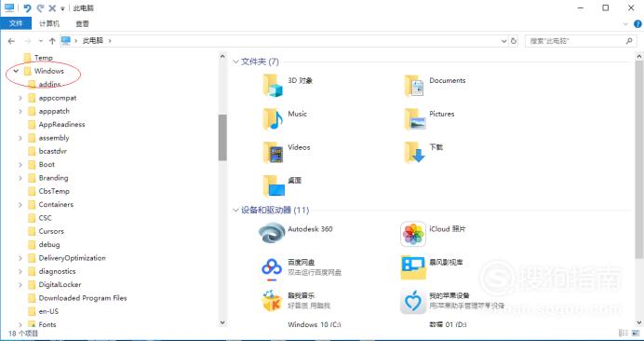Click the redo icon in title bar

pos(40,7)
